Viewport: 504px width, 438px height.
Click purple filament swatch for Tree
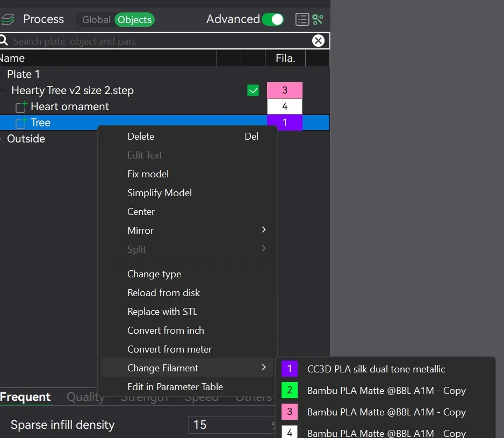pyautogui.click(x=284, y=123)
